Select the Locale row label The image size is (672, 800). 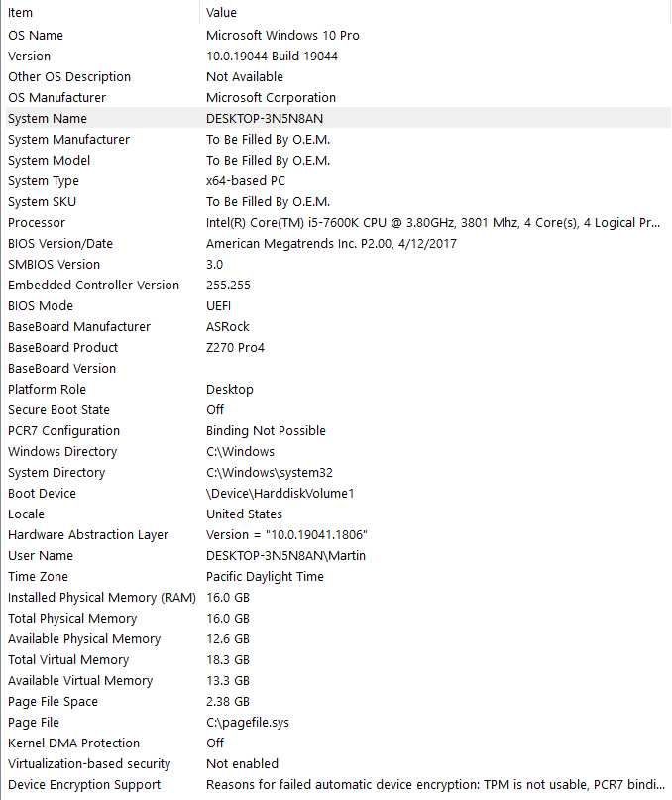[x=26, y=514]
